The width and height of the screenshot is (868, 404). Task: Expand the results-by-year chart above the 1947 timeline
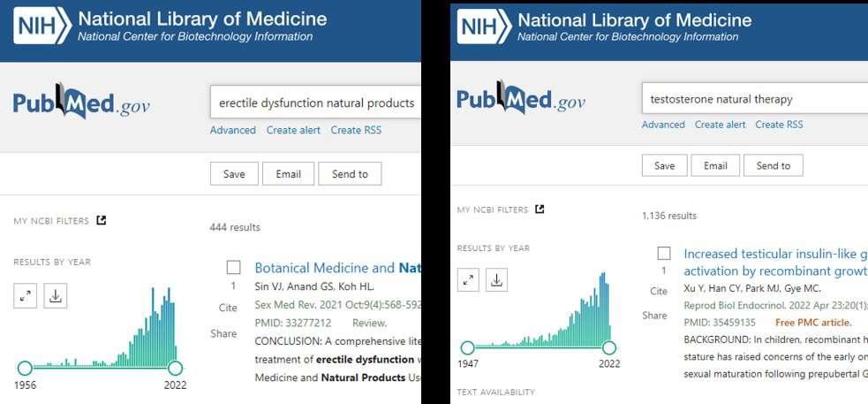[469, 280]
